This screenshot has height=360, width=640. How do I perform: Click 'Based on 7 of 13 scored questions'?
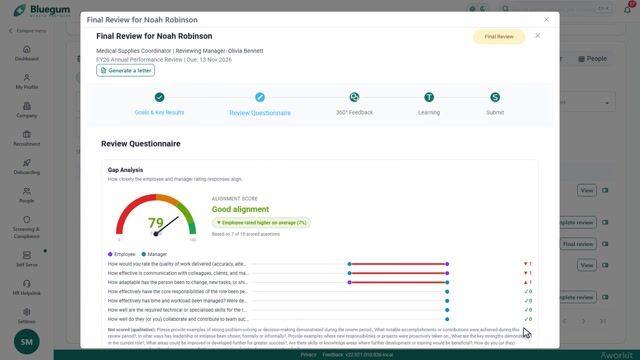click(x=246, y=234)
